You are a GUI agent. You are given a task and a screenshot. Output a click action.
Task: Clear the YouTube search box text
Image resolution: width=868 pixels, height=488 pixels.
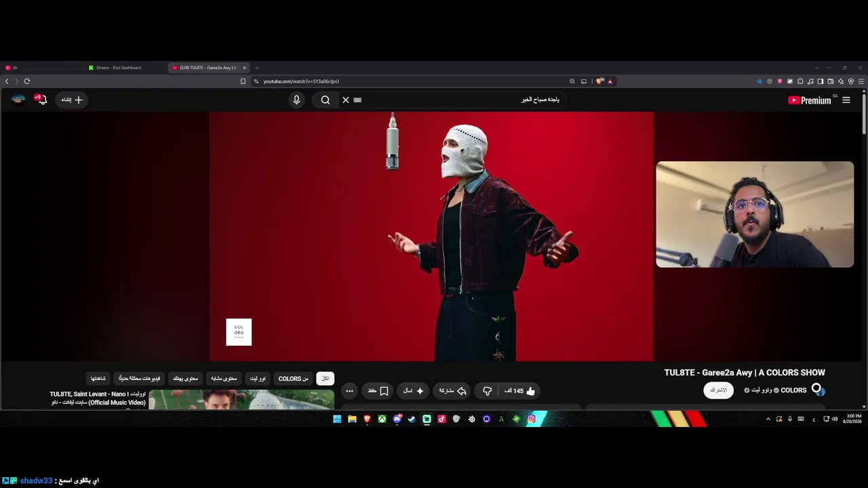[346, 100]
